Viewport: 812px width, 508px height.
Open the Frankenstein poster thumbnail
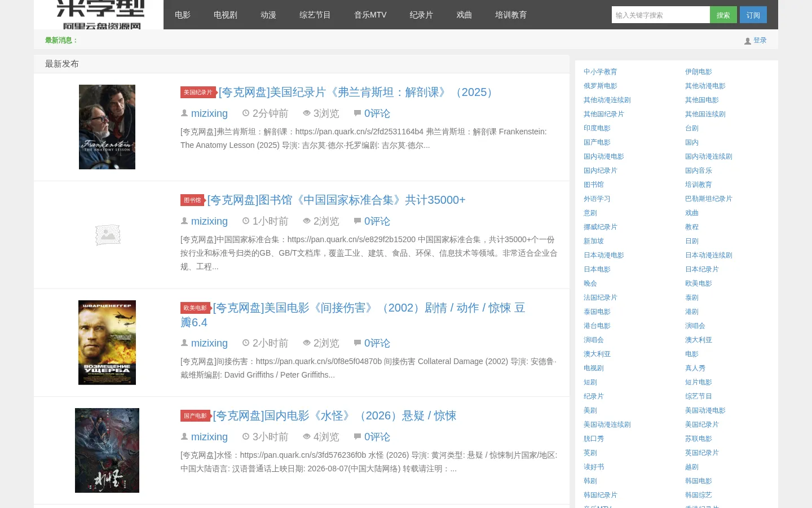(x=107, y=127)
